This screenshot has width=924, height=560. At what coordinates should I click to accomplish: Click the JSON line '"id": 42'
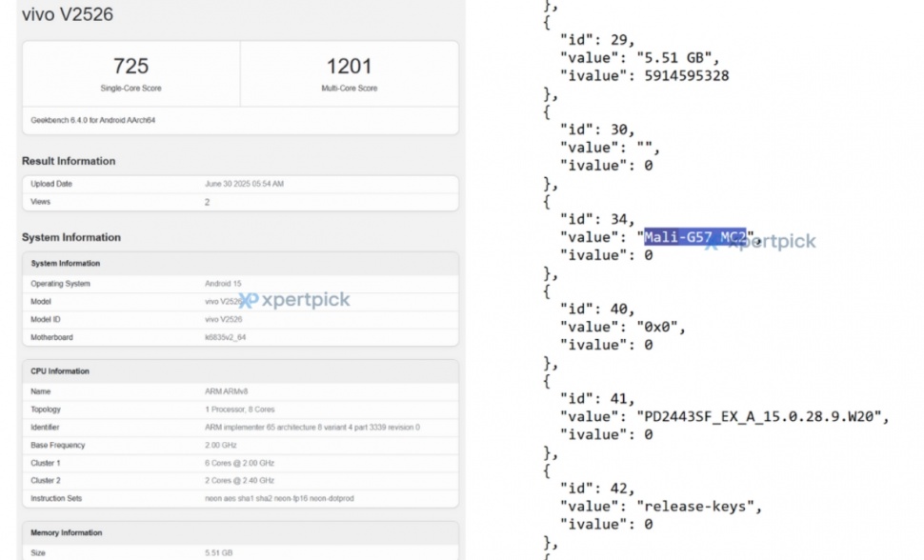[x=597, y=489]
